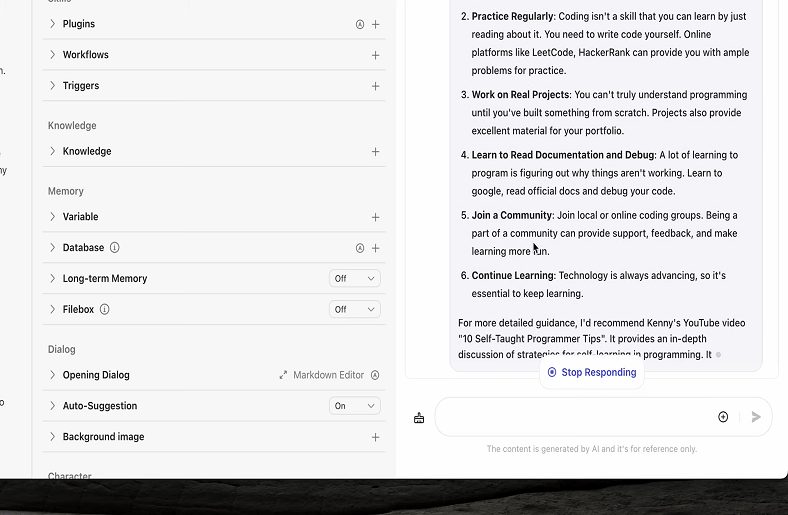Expand the Workflows section
The height and width of the screenshot is (515, 788).
point(52,55)
